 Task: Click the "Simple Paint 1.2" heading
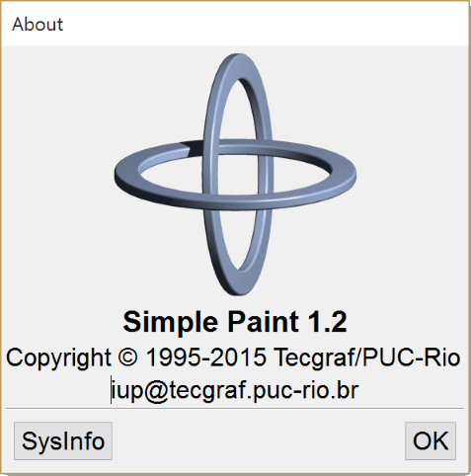click(x=235, y=322)
